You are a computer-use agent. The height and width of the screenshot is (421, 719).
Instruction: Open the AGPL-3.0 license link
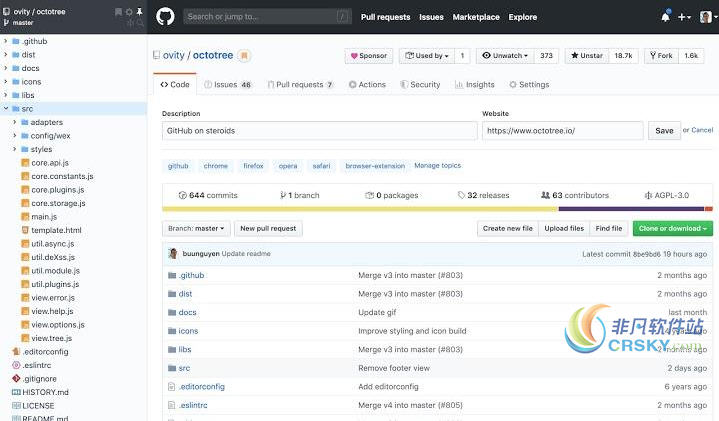pos(667,195)
